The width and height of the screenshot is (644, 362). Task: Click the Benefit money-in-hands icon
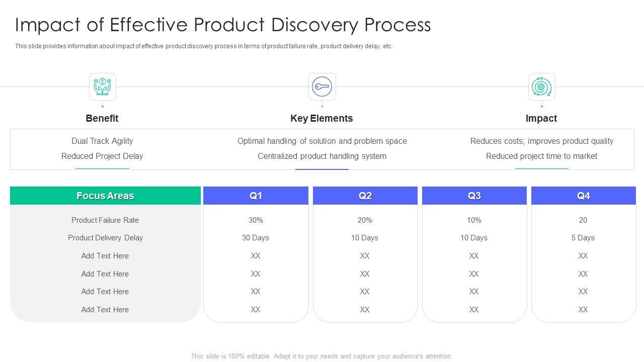103,87
